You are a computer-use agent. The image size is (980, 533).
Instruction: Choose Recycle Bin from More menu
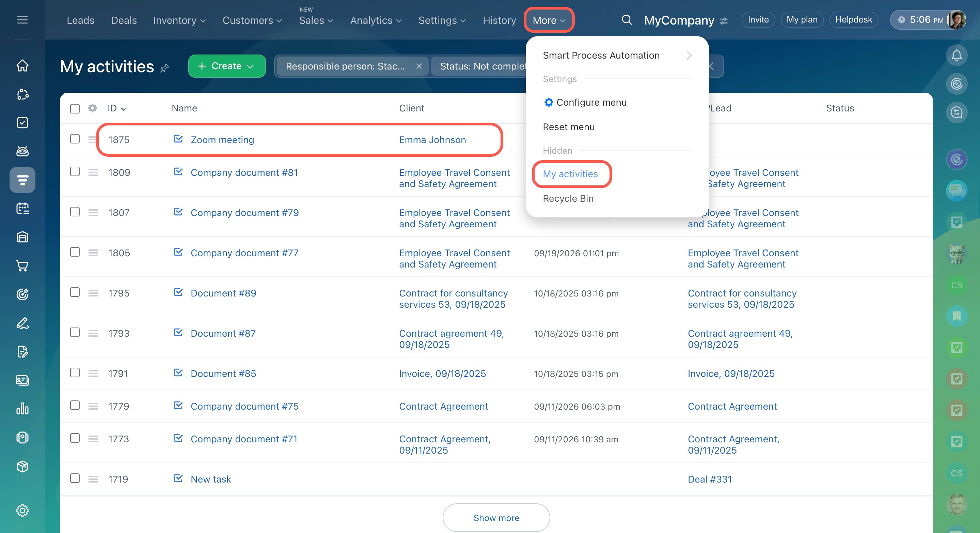(568, 198)
